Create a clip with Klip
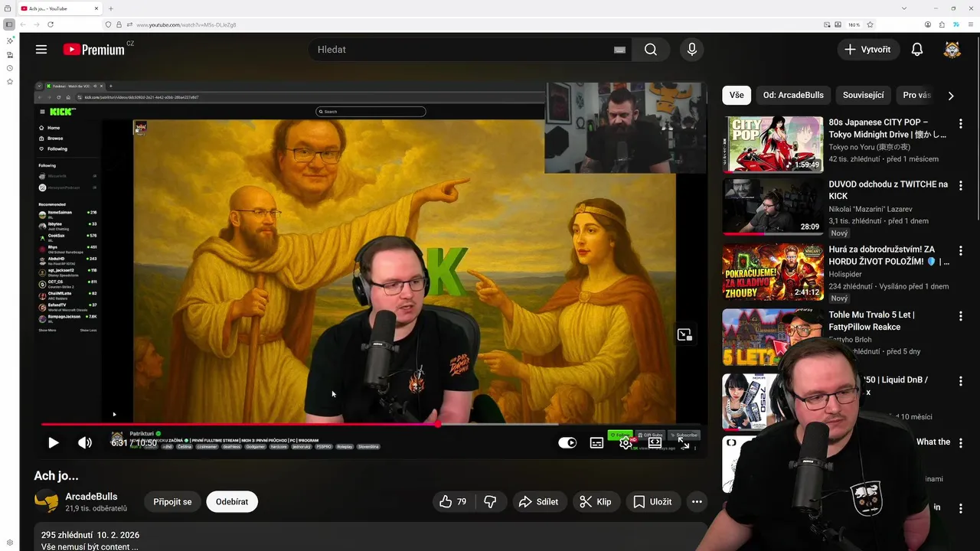The height and width of the screenshot is (551, 980). pyautogui.click(x=595, y=502)
